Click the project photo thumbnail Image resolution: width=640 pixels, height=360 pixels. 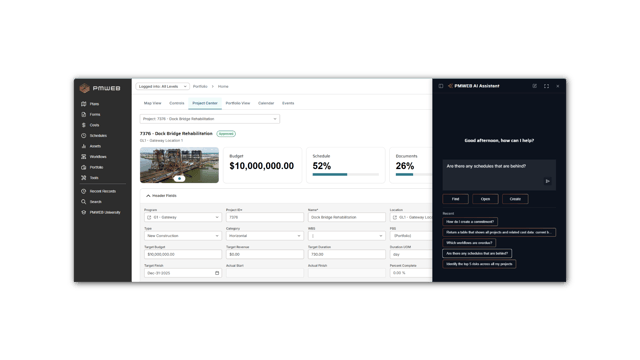179,165
